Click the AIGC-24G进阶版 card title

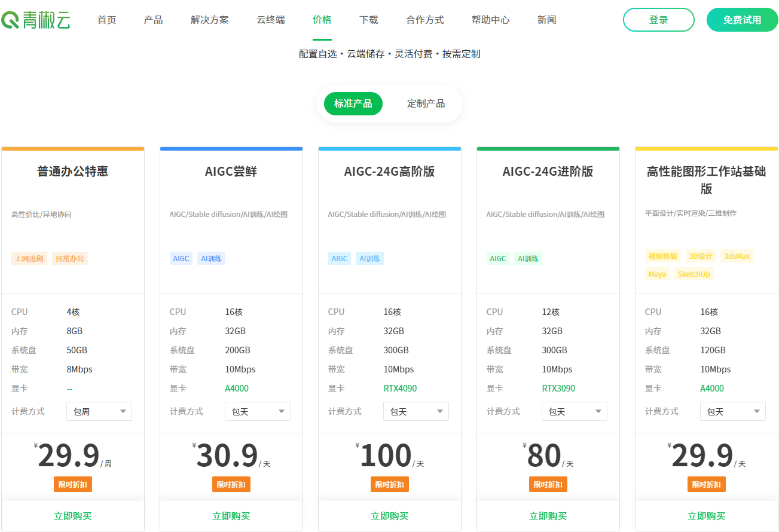click(548, 172)
